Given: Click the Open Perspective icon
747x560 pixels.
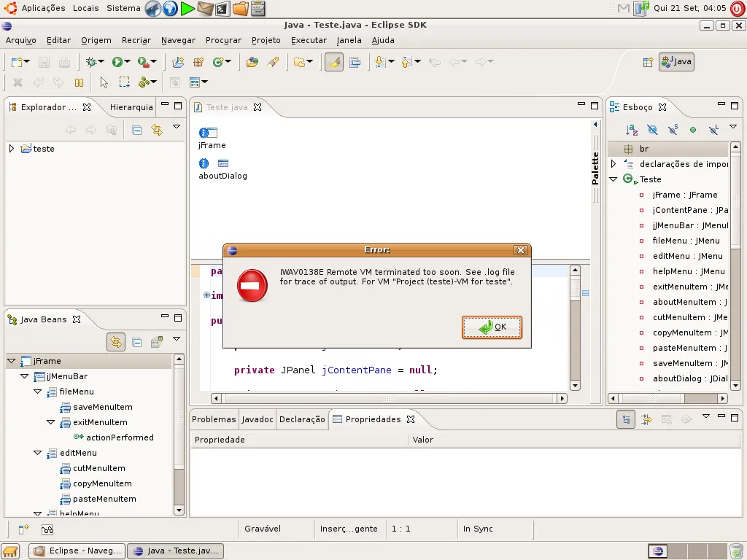Looking at the screenshot, I should [647, 63].
